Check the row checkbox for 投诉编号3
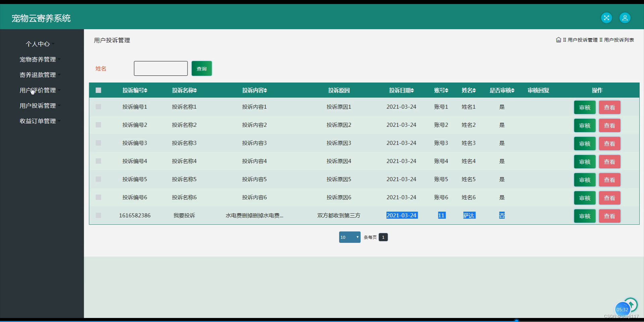The height and width of the screenshot is (322, 644). 98,143
